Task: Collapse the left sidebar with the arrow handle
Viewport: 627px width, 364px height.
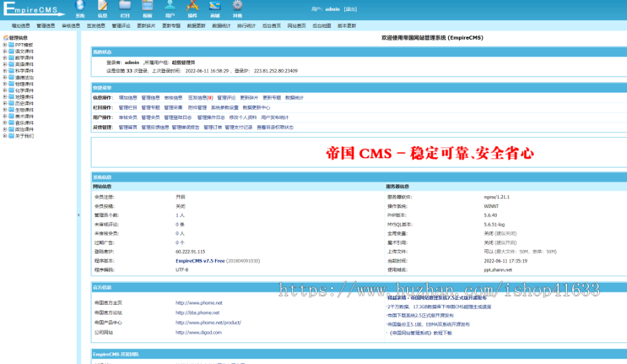Action: tap(78, 215)
